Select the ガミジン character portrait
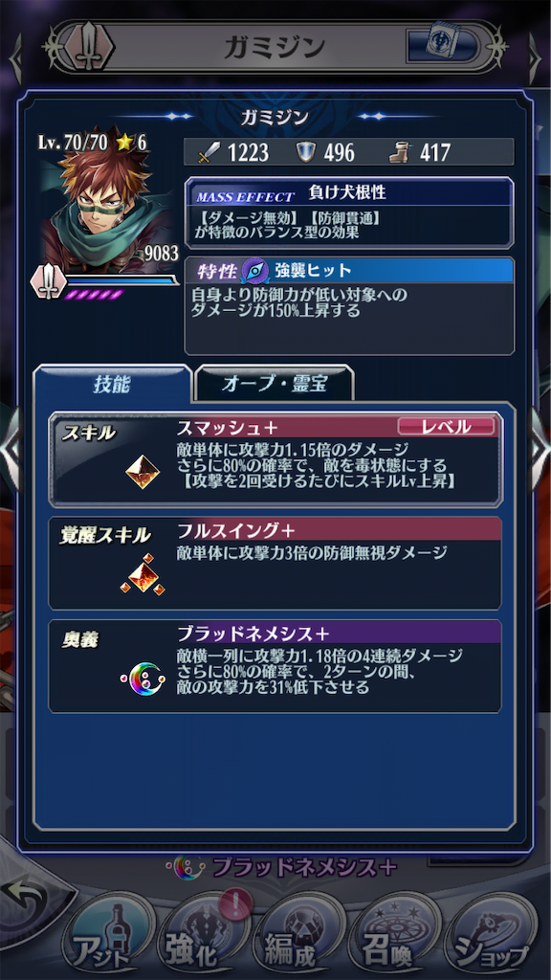Screen dimensions: 551x980 point(99,201)
